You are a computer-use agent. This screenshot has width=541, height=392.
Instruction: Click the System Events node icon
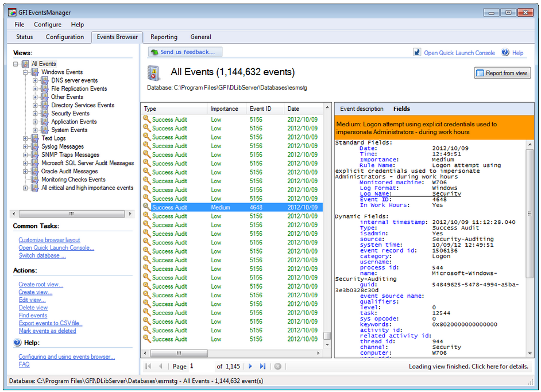click(x=45, y=130)
